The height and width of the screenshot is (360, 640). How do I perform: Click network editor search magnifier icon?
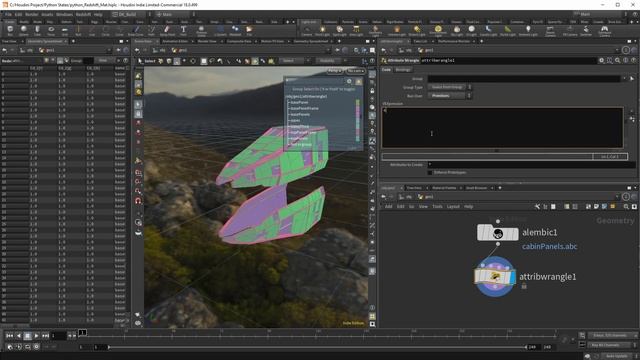(x=626, y=207)
